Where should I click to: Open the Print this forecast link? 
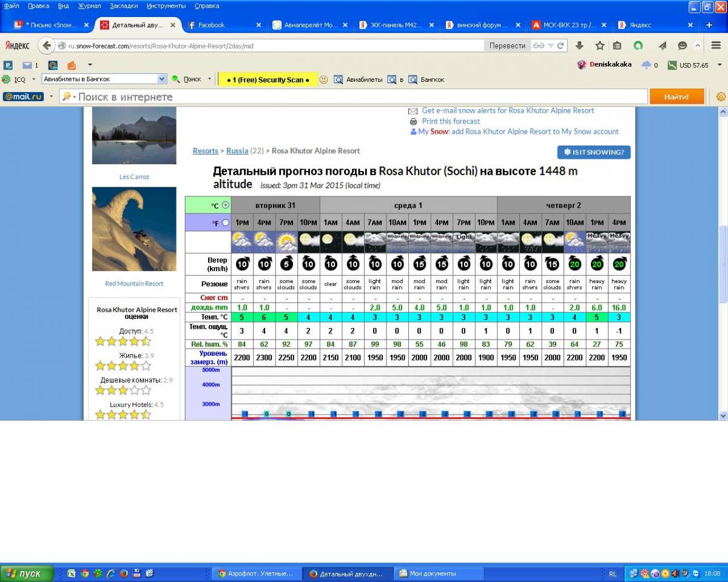[x=451, y=121]
